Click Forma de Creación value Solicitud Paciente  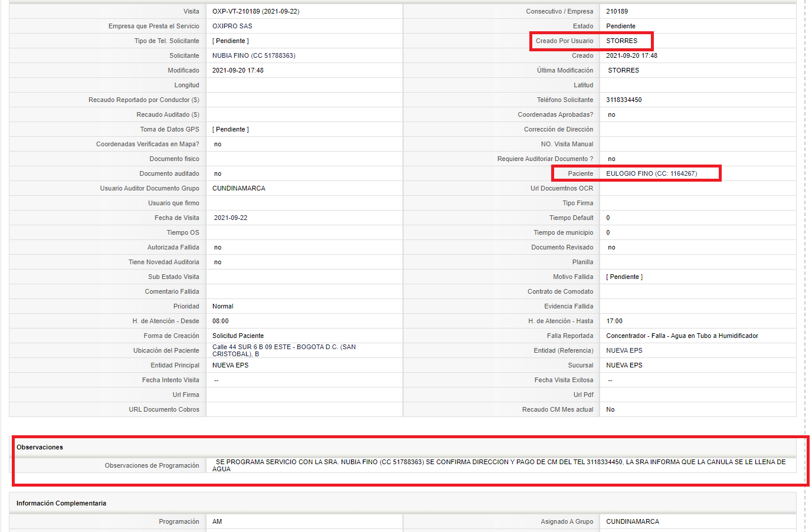(238, 336)
